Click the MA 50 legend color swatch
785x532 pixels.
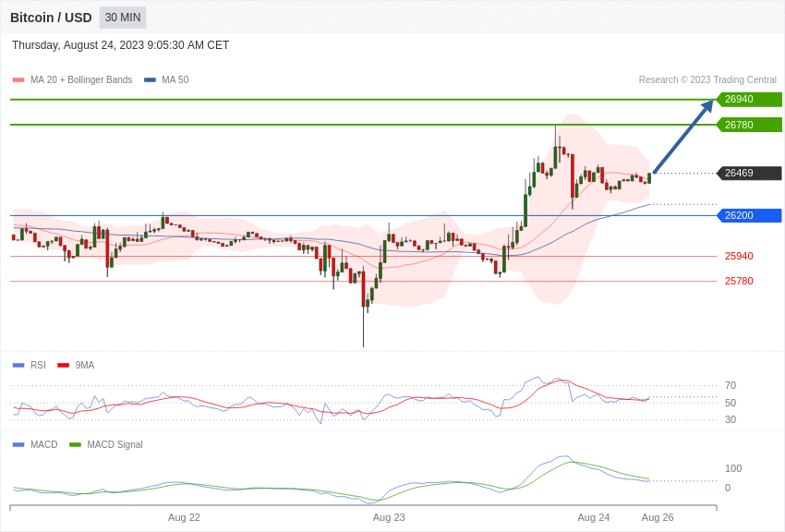tap(150, 79)
